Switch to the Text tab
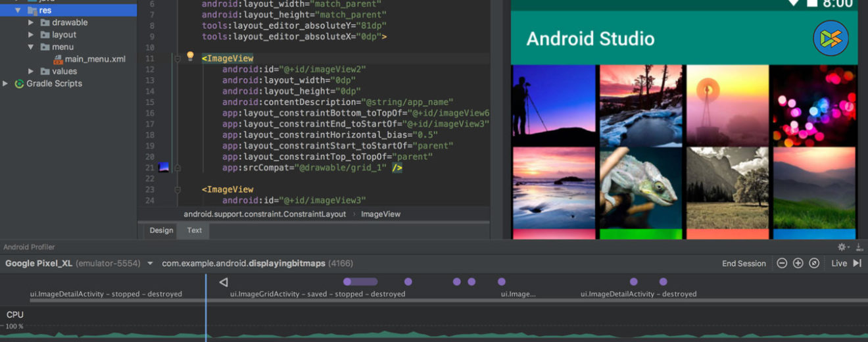The height and width of the screenshot is (342, 868). pos(194,230)
